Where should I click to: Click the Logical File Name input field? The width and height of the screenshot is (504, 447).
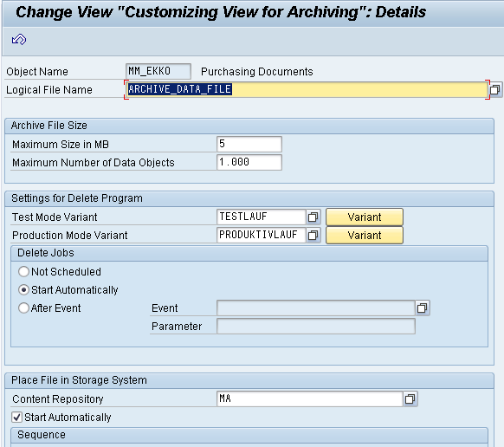(307, 89)
